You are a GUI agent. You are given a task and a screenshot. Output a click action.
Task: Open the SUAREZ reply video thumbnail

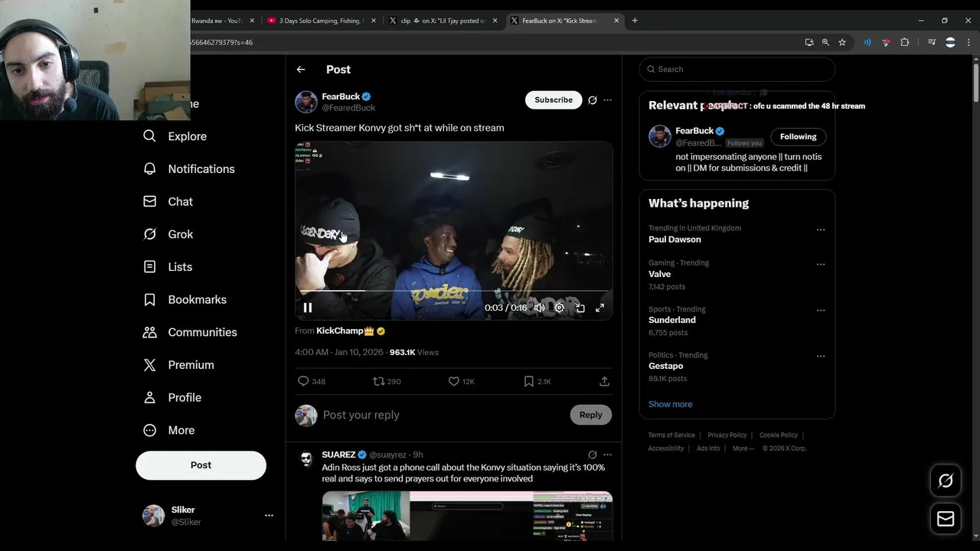pos(467,516)
